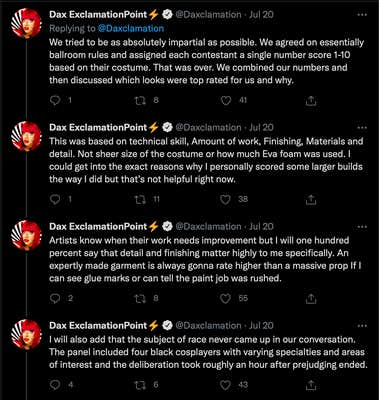Open more options menu on second tweet

coord(362,128)
